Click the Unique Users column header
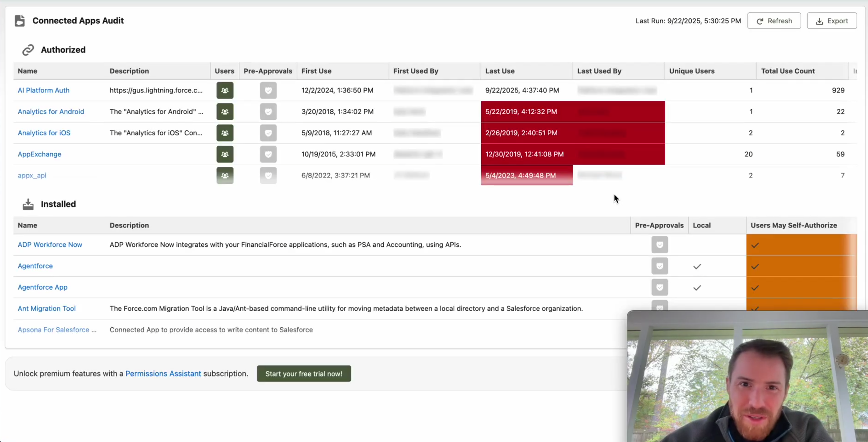 pyautogui.click(x=691, y=71)
